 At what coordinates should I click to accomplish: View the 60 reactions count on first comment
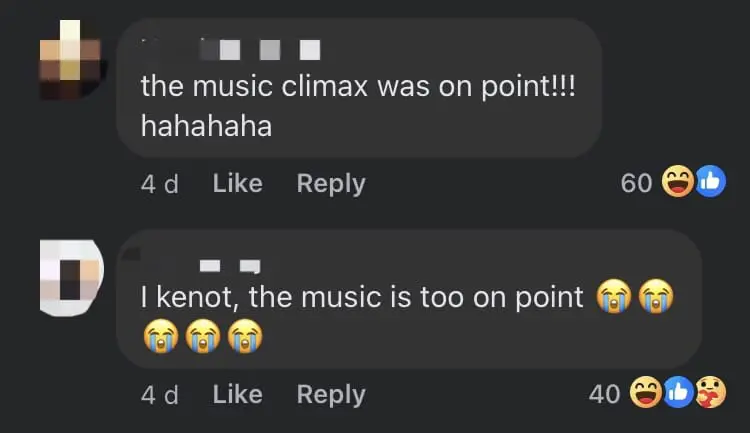(x=636, y=182)
